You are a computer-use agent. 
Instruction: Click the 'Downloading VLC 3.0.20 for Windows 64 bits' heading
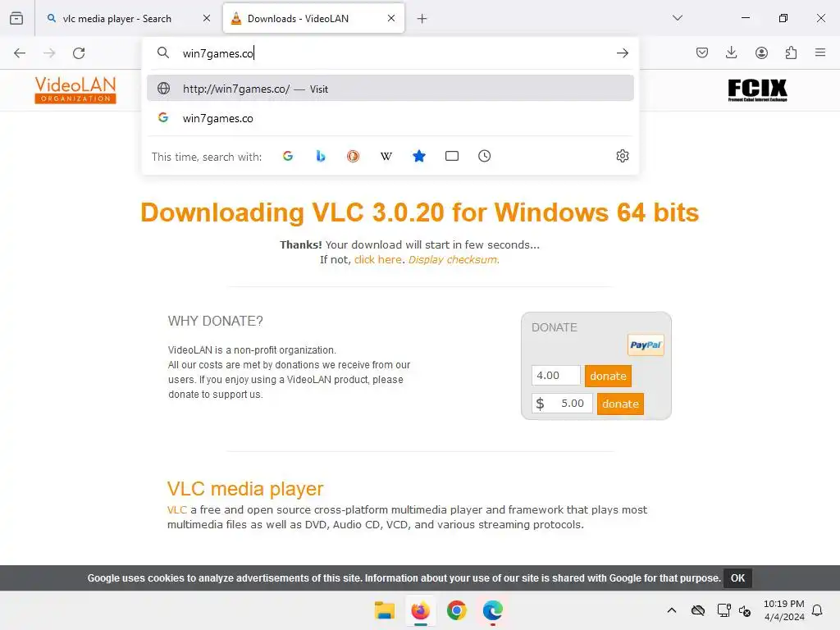(420, 212)
